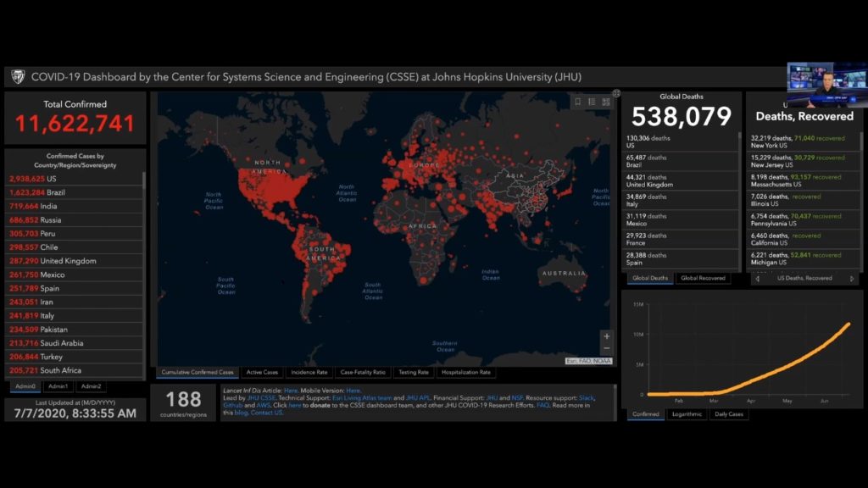Viewport: 868px width, 488px height.
Task: Open the JHU APL link
Action: [418, 398]
